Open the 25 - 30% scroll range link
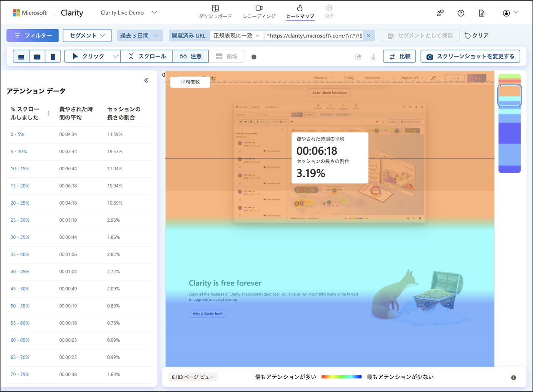The image size is (533, 392). tap(20, 220)
